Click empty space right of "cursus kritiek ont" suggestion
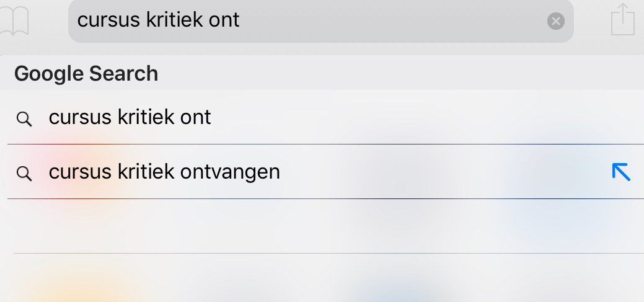This screenshot has height=302, width=644. tap(427, 117)
